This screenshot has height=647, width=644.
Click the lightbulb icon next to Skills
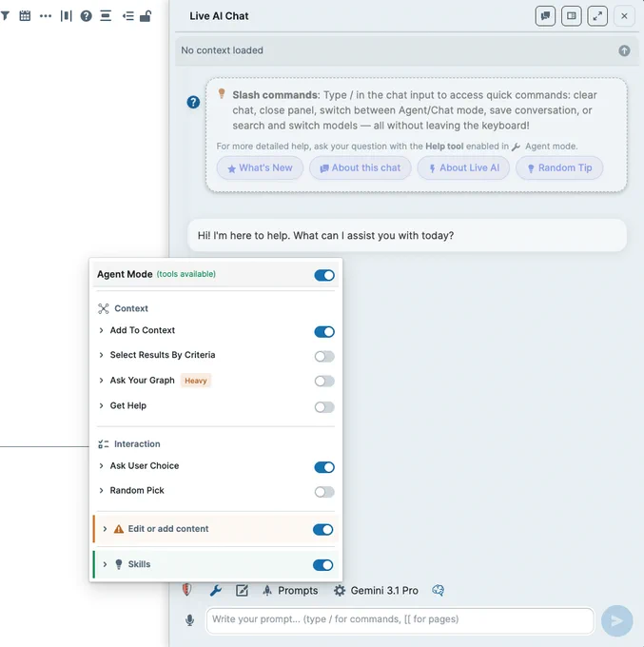(x=119, y=564)
